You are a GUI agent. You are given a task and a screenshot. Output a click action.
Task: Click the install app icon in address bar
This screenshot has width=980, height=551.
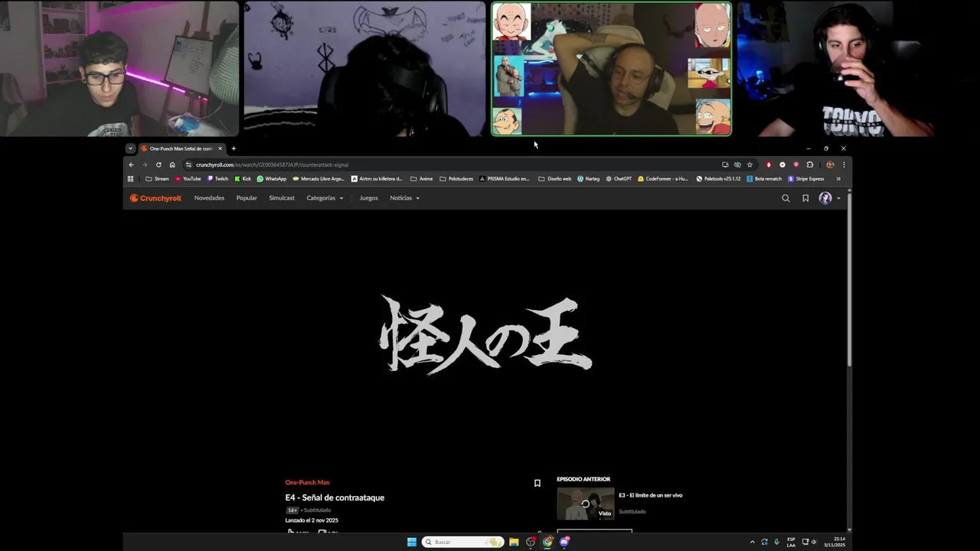[x=725, y=165]
